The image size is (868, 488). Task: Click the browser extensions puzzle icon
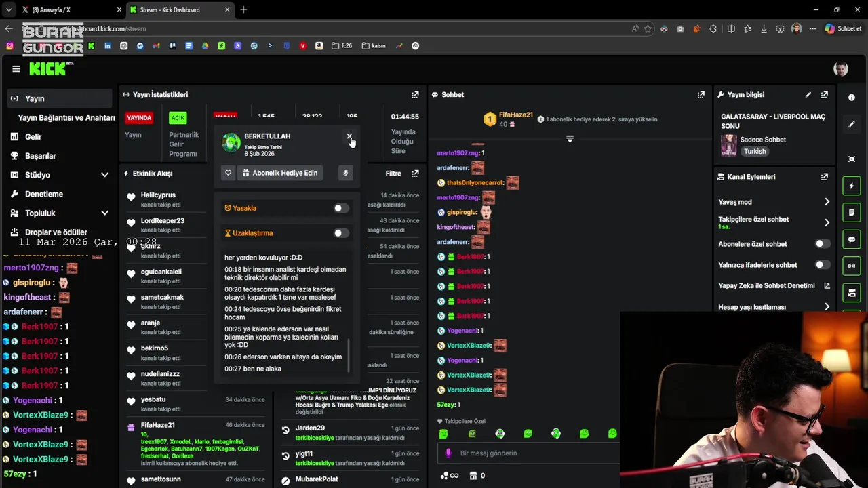point(713,28)
